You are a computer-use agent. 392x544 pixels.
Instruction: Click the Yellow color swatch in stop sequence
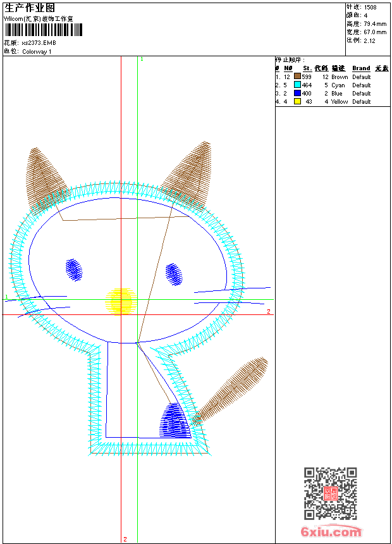297,101
